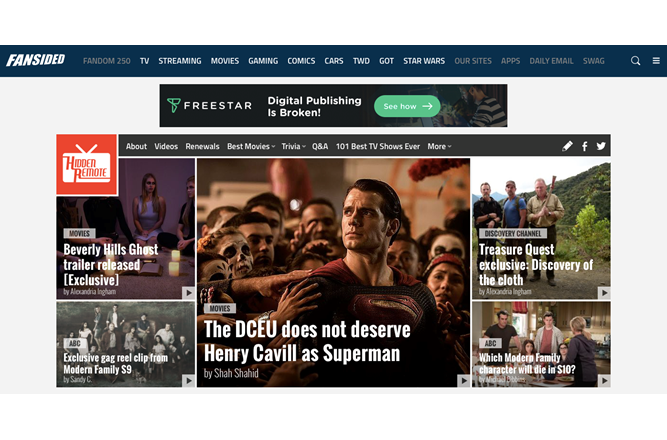Open Hidden Remote's Facebook icon
Screen dimensions: 667x440
(x=585, y=146)
